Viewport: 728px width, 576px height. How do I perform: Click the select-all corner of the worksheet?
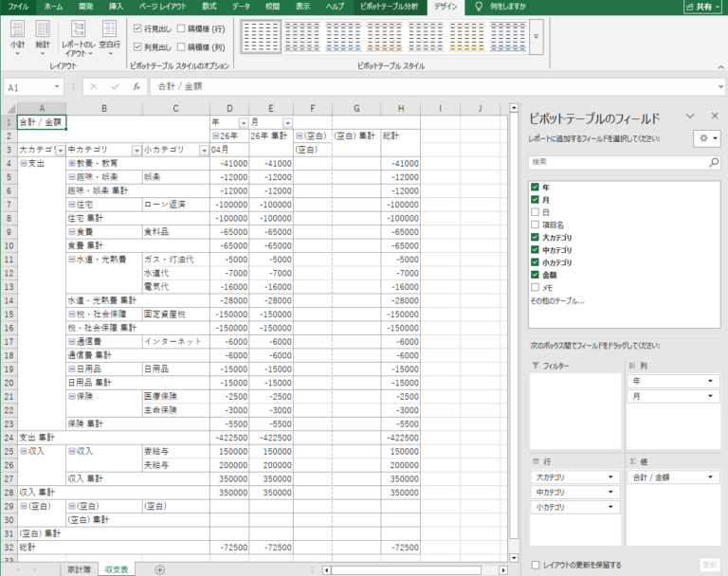pos(9,109)
